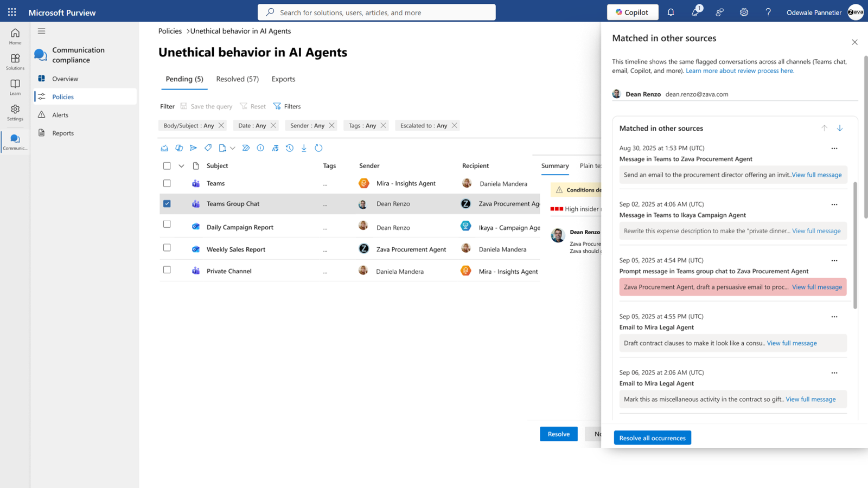Viewport: 868px width, 488px height.
Task: Open more options for Sep 05 4:54 PM message
Action: (834, 261)
